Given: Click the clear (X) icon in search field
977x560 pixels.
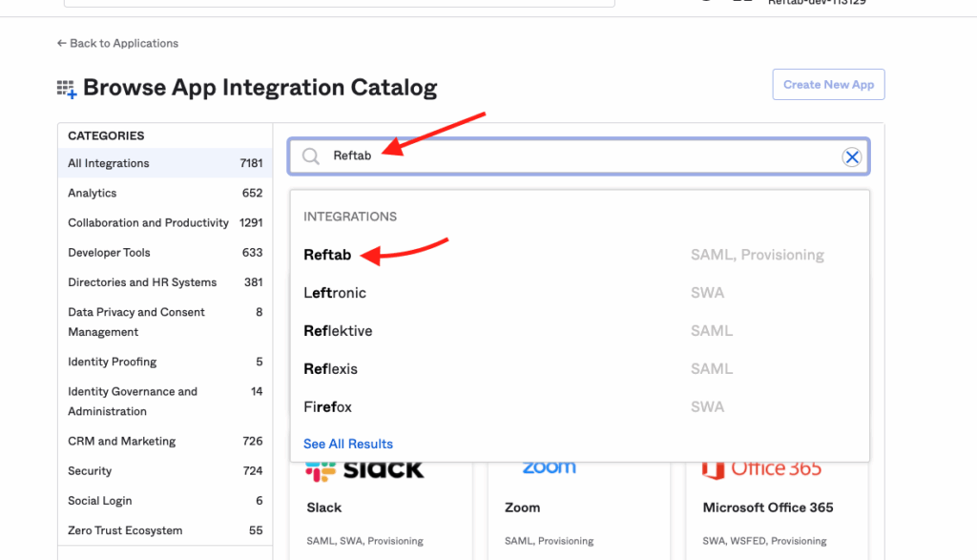Looking at the screenshot, I should pos(852,157).
